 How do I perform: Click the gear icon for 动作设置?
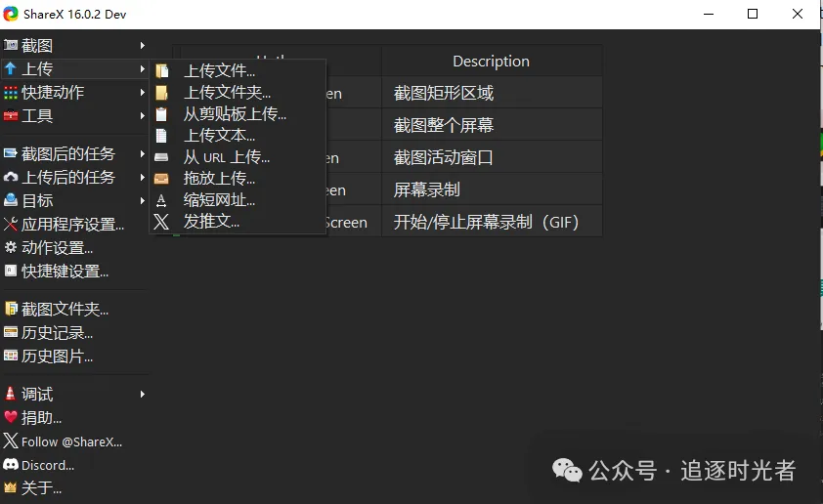(x=11, y=247)
